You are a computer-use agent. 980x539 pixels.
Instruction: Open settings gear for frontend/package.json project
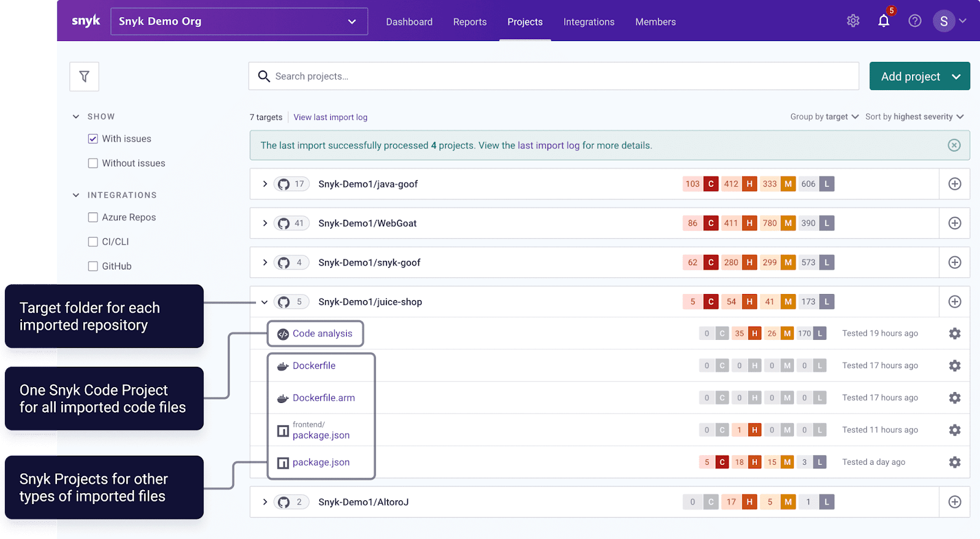click(x=955, y=430)
